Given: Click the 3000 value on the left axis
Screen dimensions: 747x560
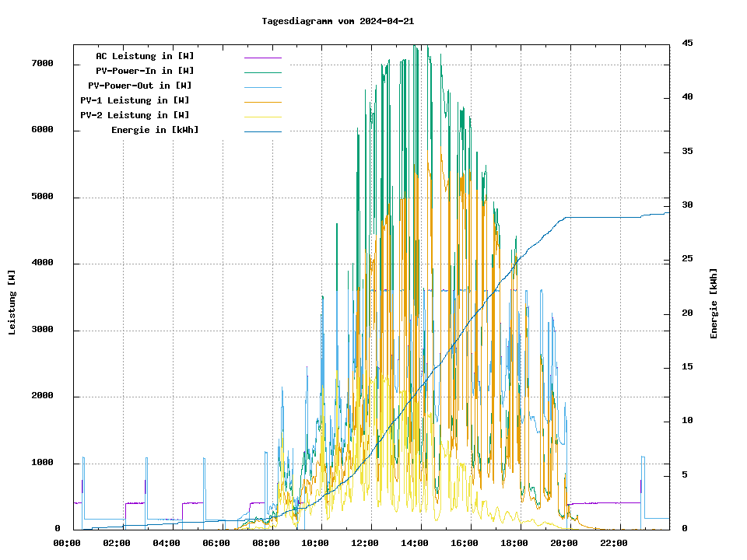Looking at the screenshot, I should (42, 331).
